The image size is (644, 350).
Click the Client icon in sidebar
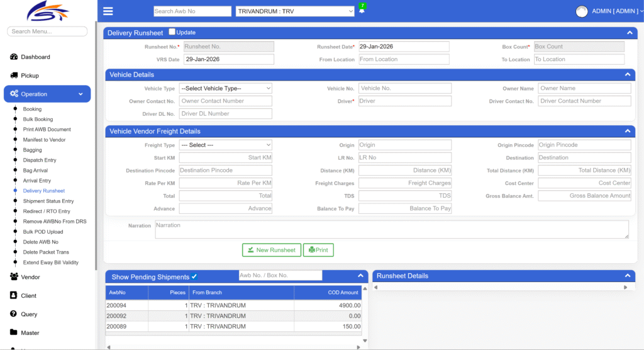point(14,296)
